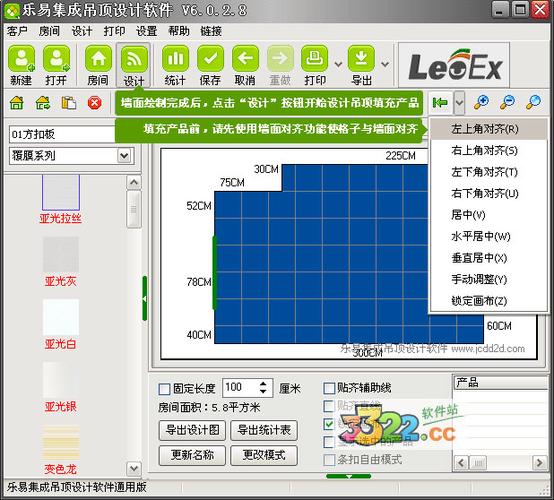This screenshot has width=554, height=500.
Task: Enable the 固定长度 checkbox
Action: [x=164, y=389]
